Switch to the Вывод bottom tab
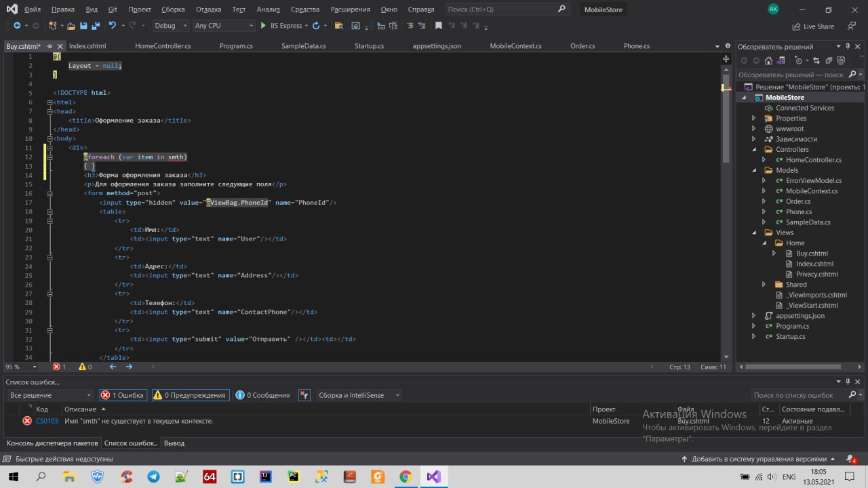This screenshot has height=488, width=868. [174, 443]
